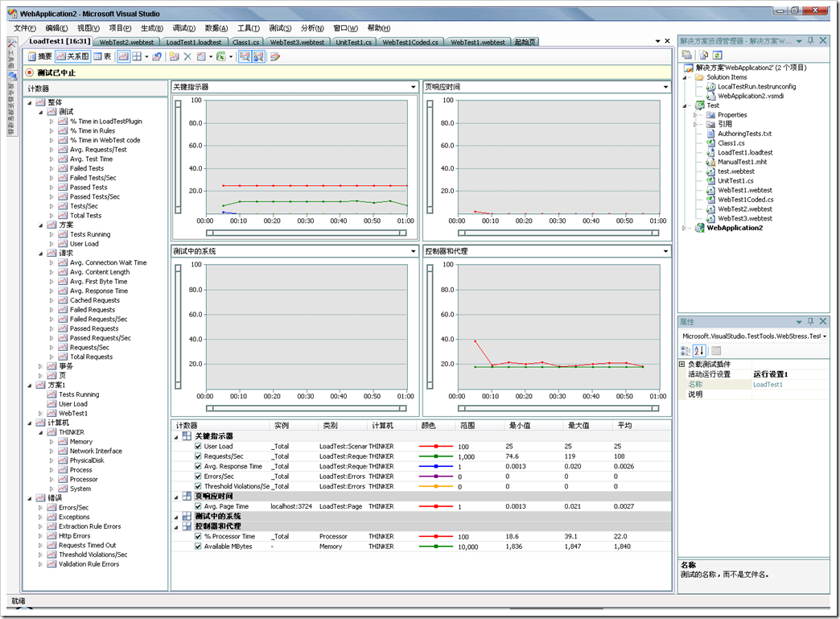This screenshot has width=840, height=619.
Task: Click the vertical range slider beside 控制器和代理 graph
Action: [430, 326]
